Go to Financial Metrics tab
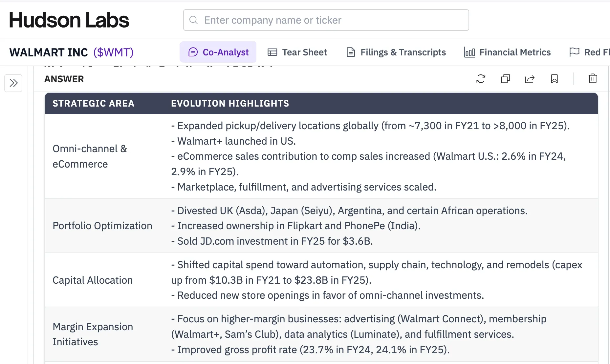 tap(507, 52)
